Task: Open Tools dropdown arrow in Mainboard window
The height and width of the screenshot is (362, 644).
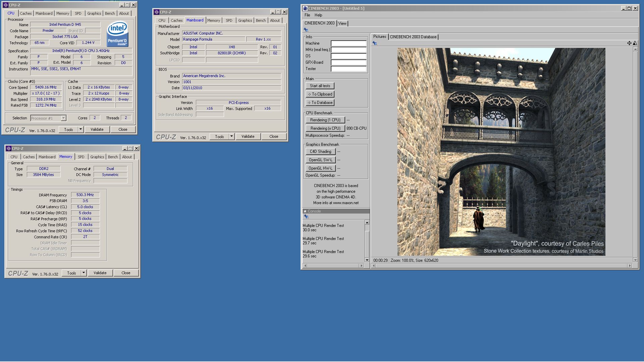Action: tap(231, 136)
